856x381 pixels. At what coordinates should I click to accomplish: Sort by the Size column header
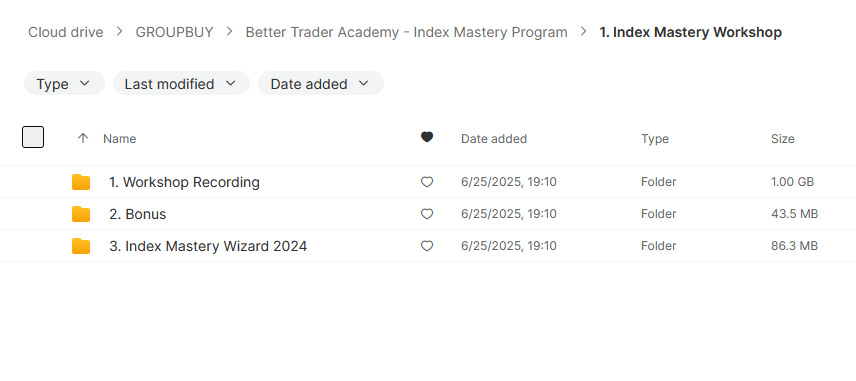[x=782, y=139]
